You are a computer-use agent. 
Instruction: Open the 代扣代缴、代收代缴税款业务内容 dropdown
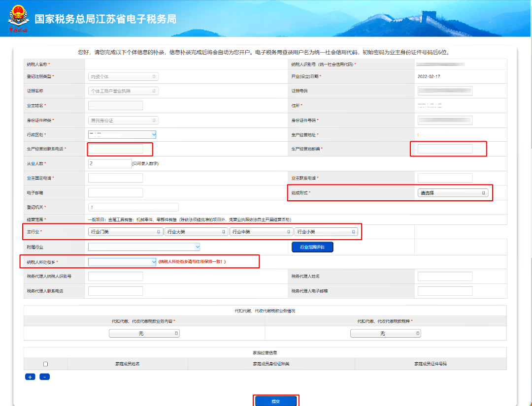[144, 334]
